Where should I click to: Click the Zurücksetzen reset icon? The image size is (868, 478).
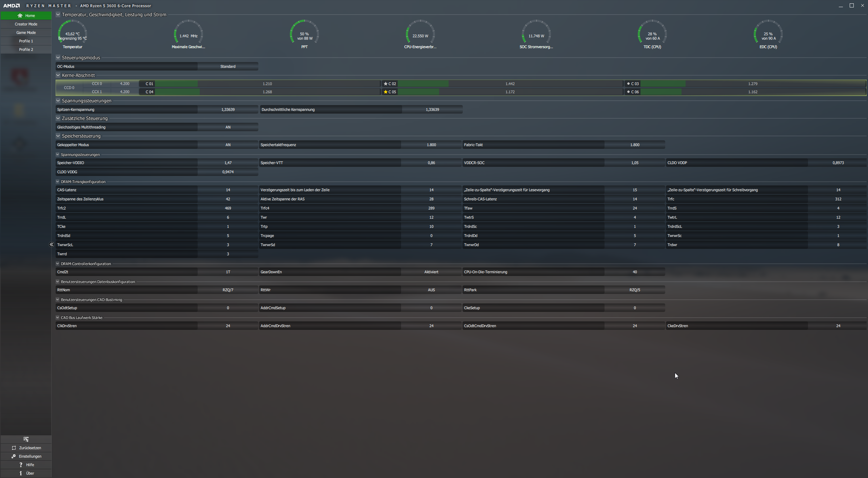(x=14, y=448)
